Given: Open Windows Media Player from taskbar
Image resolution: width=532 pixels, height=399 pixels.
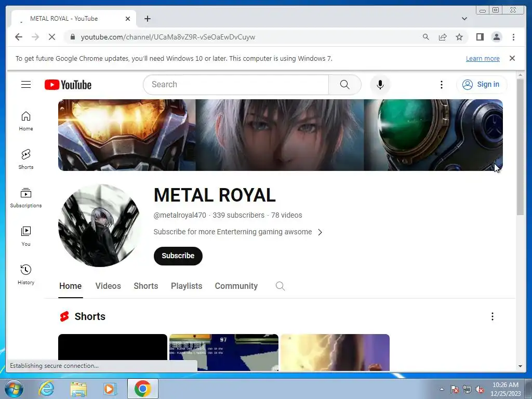Looking at the screenshot, I should coord(110,389).
